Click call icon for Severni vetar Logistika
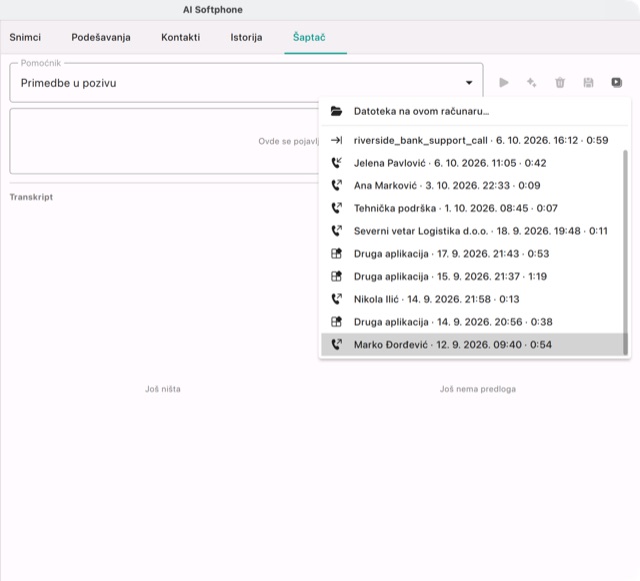 click(x=336, y=231)
